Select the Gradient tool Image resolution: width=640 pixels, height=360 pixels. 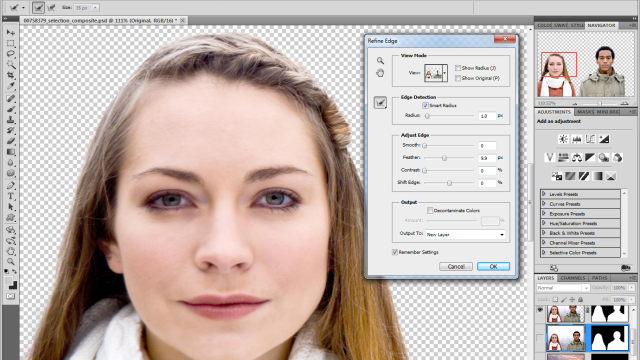pos(11,152)
